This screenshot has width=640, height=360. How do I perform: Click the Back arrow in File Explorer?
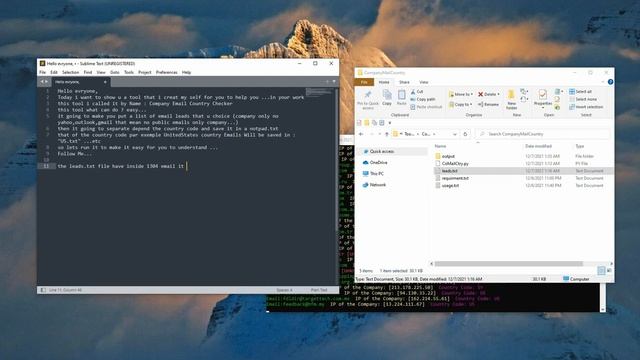[361, 134]
